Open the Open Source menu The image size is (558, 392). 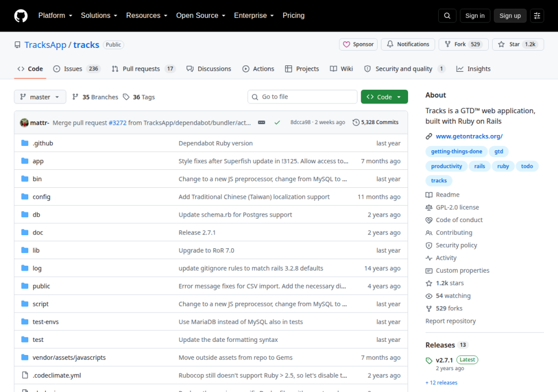(x=201, y=16)
